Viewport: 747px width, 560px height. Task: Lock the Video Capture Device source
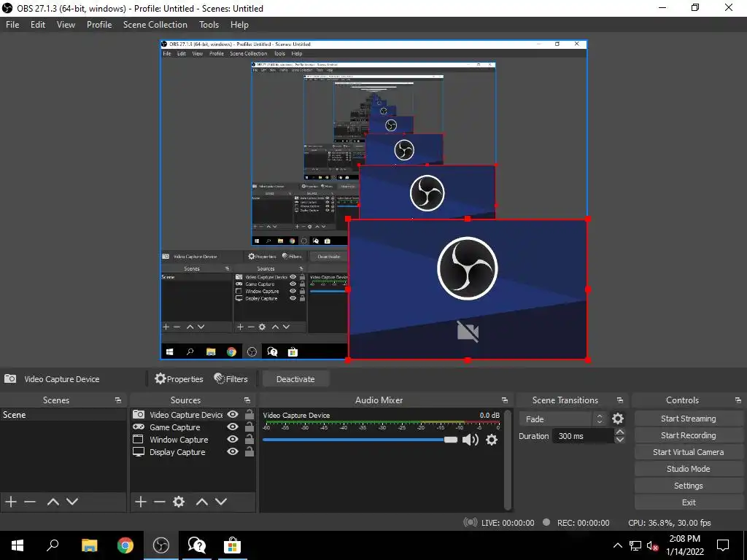coord(249,414)
